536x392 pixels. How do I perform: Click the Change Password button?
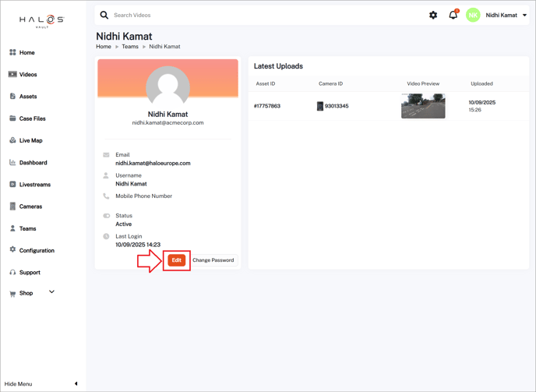click(213, 260)
